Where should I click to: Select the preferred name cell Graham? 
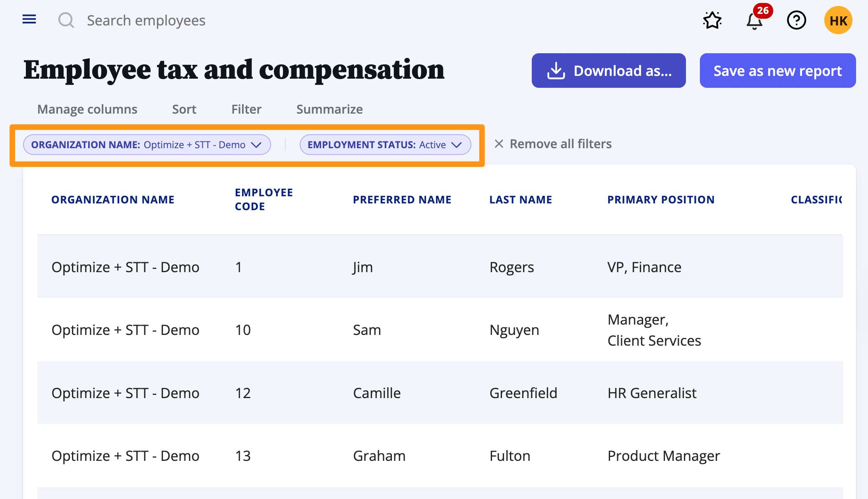point(379,456)
